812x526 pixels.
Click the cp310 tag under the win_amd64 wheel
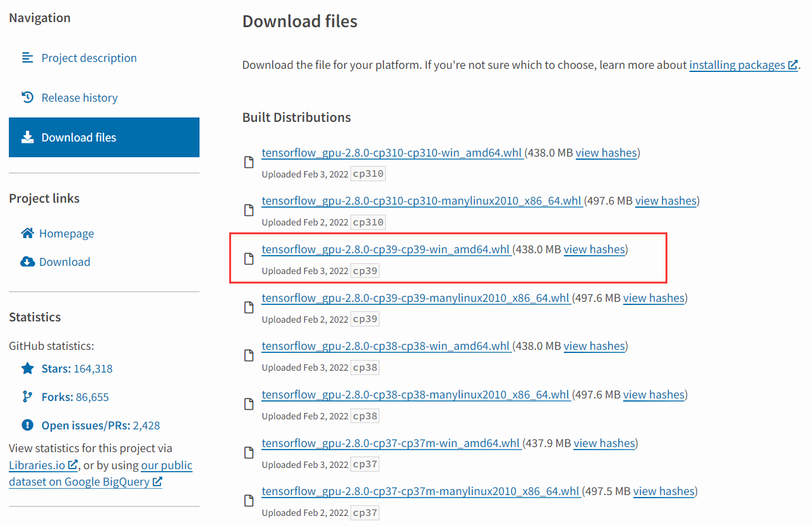point(368,174)
